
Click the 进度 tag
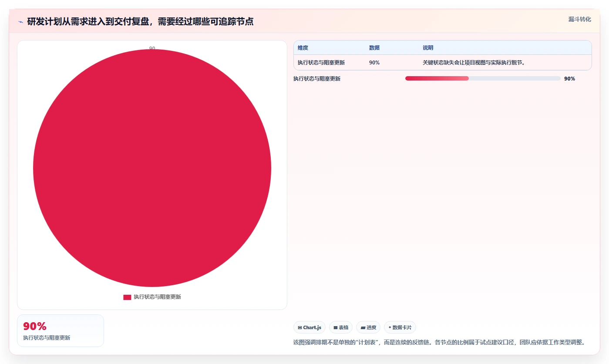click(368, 327)
